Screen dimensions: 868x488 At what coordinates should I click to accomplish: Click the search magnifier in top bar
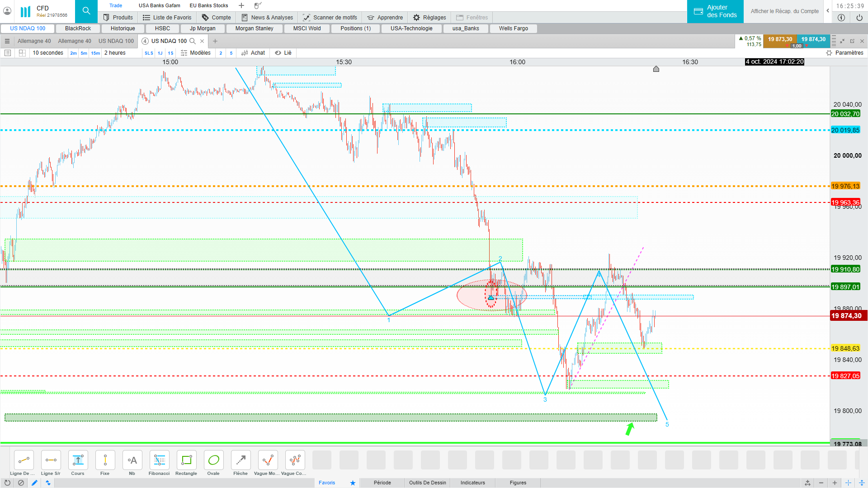[86, 11]
